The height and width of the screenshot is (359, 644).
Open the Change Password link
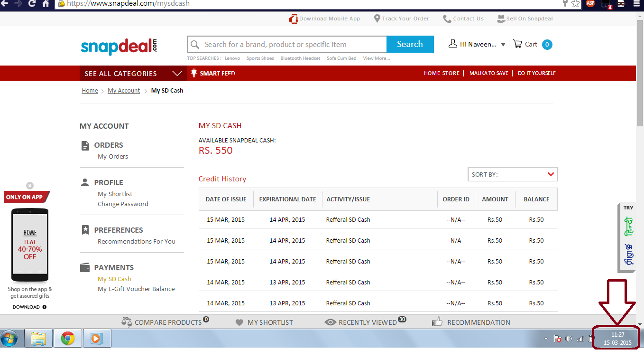[x=123, y=204]
